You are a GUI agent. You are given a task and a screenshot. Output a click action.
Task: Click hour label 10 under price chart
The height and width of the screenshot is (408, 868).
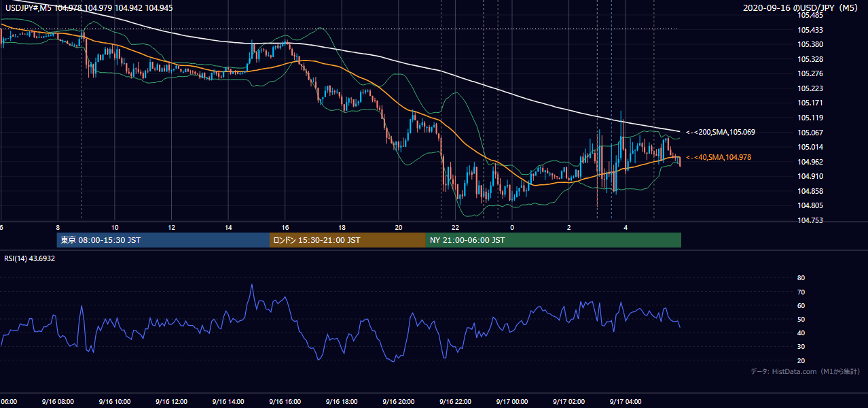tap(115, 227)
